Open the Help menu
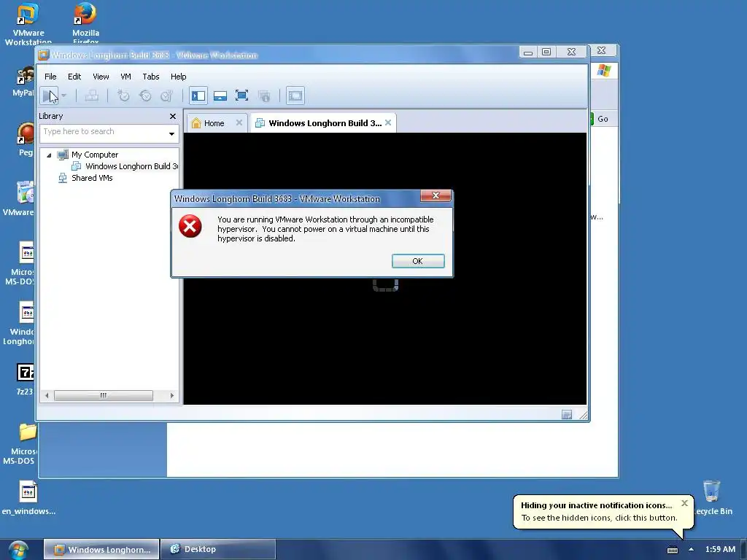Viewport: 747px width, 560px height. 178,77
